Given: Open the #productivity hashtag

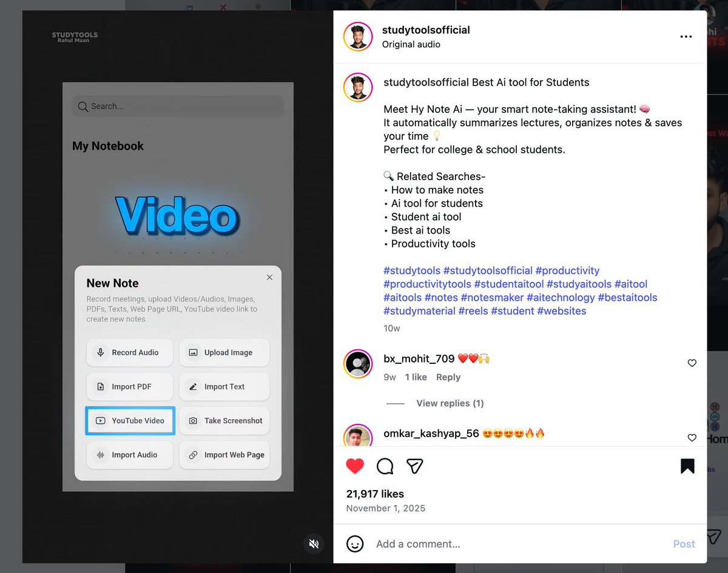Looking at the screenshot, I should click(567, 270).
